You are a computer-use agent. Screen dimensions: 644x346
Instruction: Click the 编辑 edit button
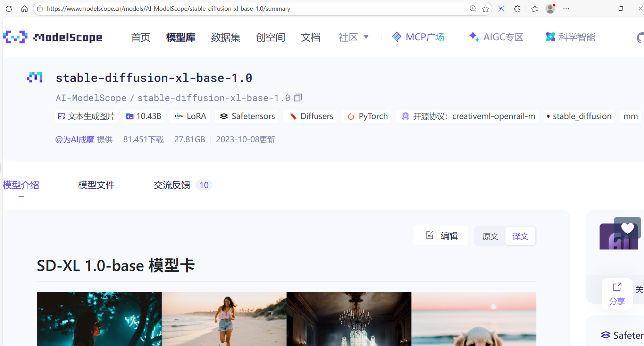[441, 236]
